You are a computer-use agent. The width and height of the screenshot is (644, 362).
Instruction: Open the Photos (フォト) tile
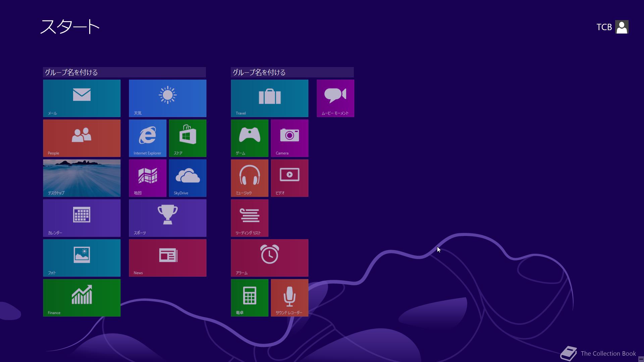pos(82,258)
